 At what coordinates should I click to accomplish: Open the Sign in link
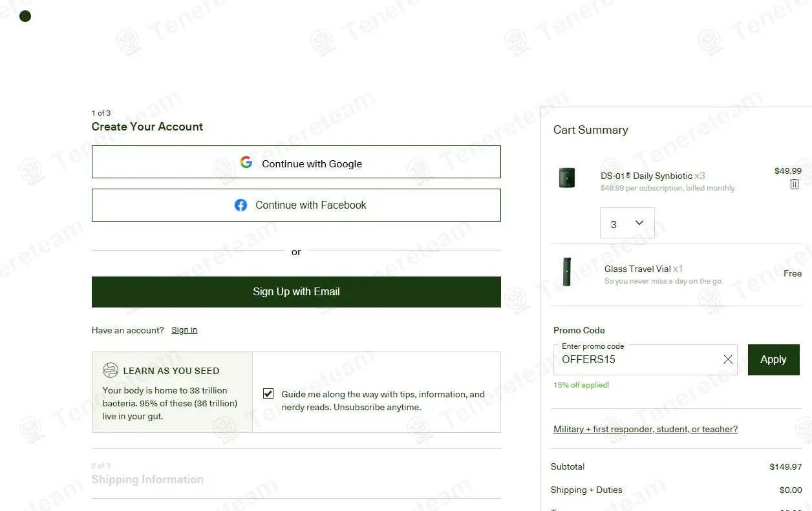coord(184,330)
